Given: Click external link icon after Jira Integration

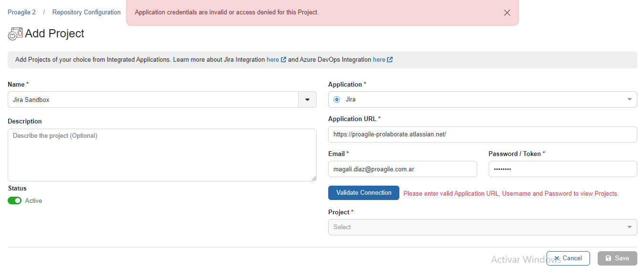Looking at the screenshot, I should [x=284, y=60].
